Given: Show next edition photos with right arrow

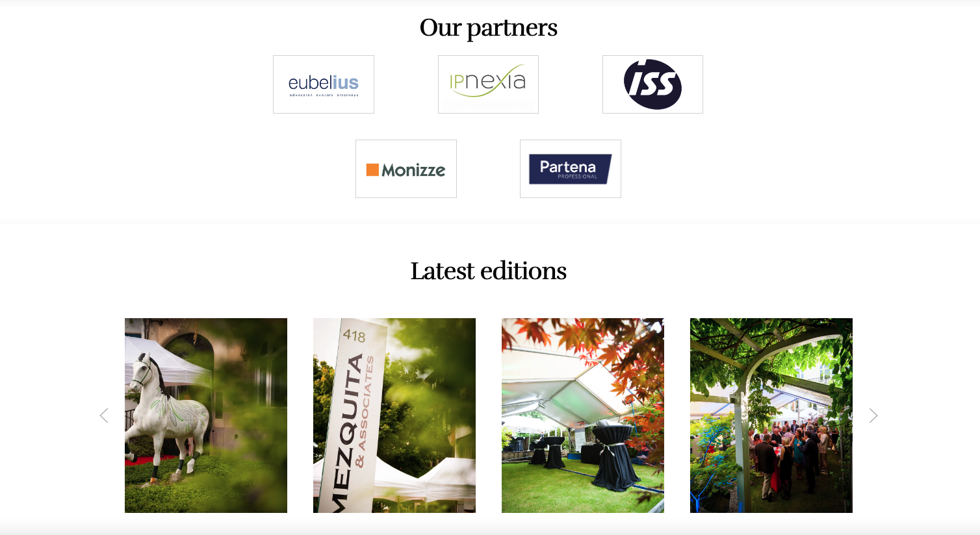Looking at the screenshot, I should click(x=873, y=416).
